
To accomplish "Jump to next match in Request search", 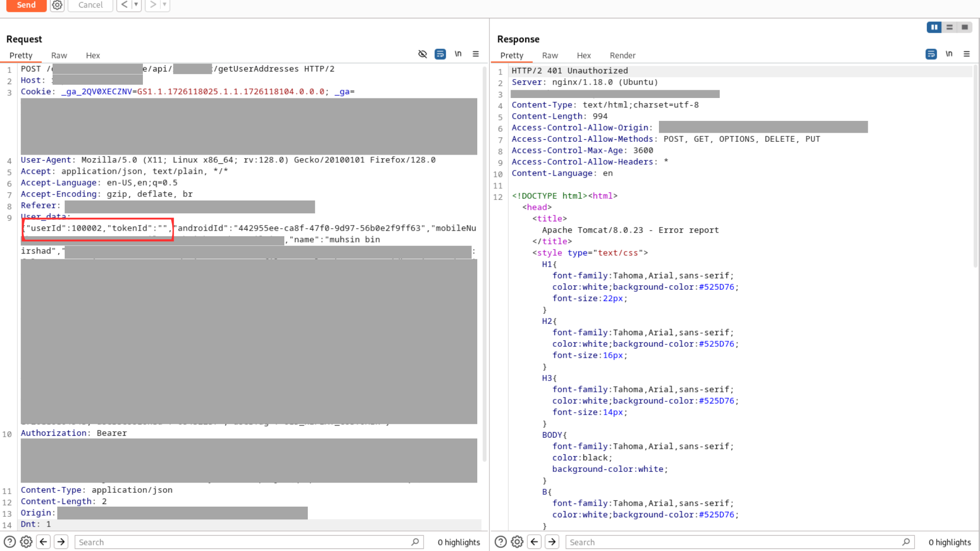I will (x=61, y=542).
